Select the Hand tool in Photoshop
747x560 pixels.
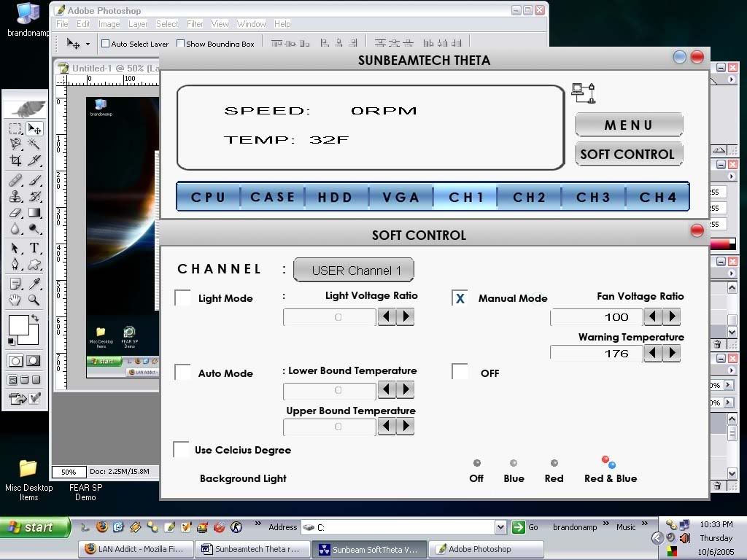[x=15, y=300]
